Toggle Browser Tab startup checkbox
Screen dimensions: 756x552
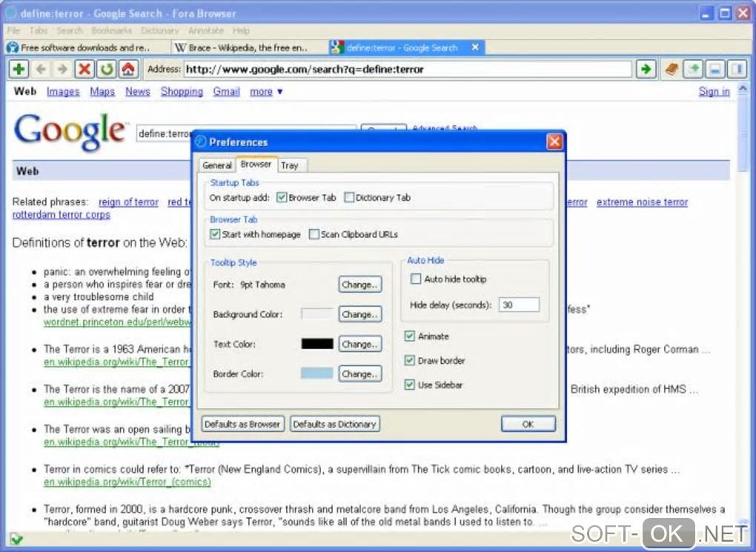coord(282,197)
